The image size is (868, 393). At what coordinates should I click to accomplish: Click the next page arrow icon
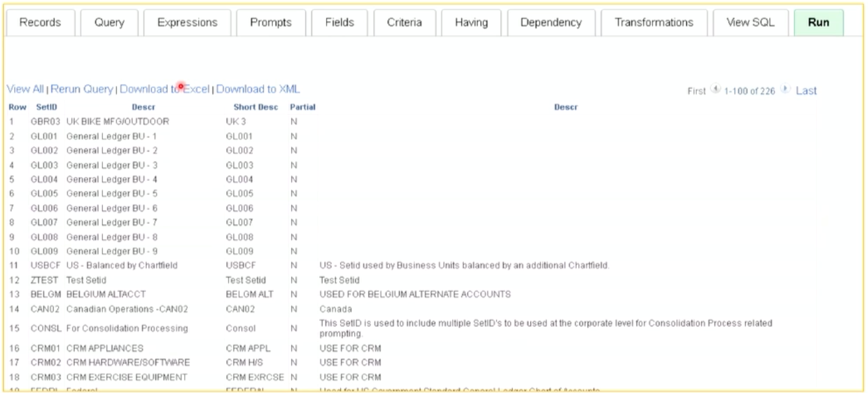pyautogui.click(x=785, y=89)
